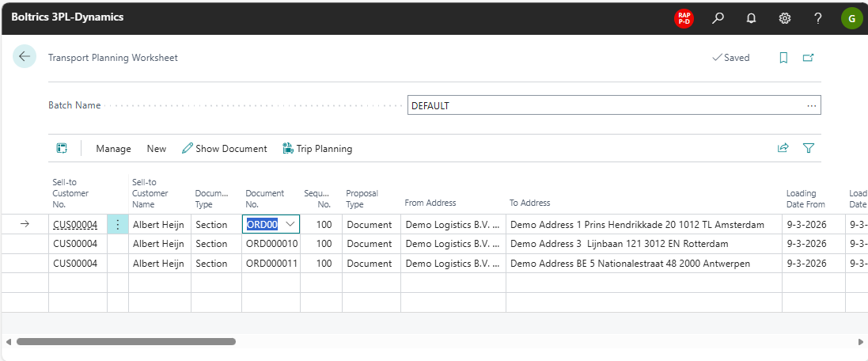Expand the Document No. dropdown arrow
Screen dimensions: 868x361
coord(290,224)
